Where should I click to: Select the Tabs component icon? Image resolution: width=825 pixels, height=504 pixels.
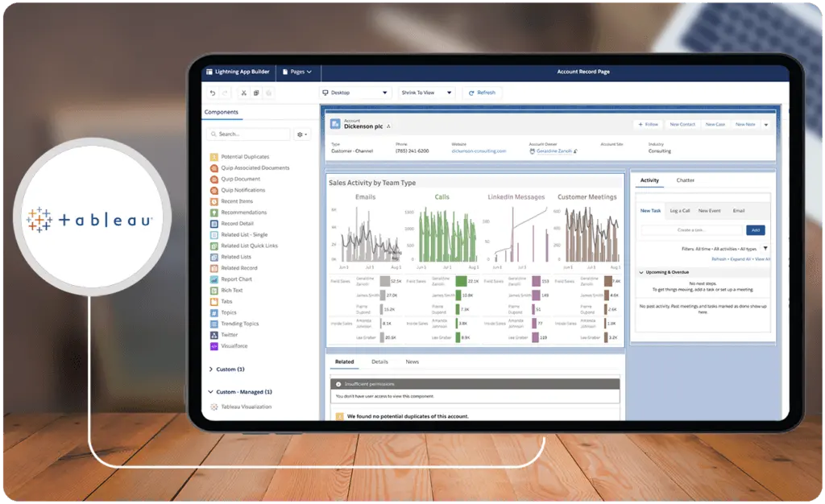coord(214,302)
